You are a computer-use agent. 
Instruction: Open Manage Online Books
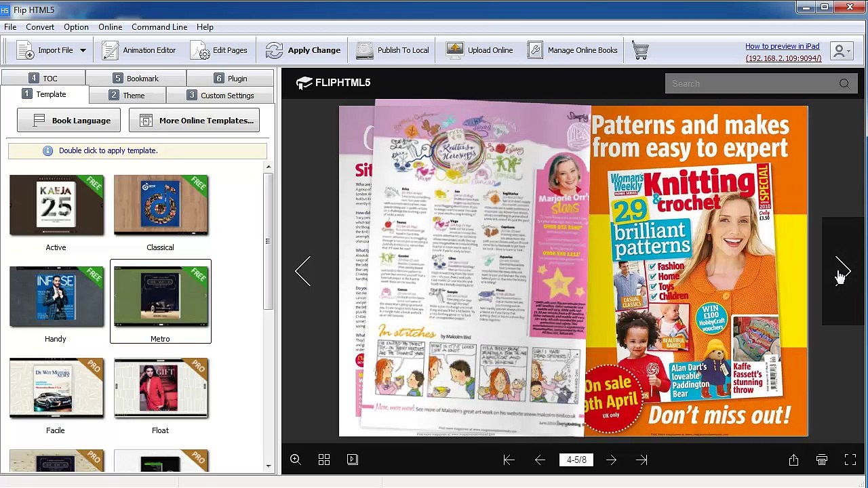[573, 50]
